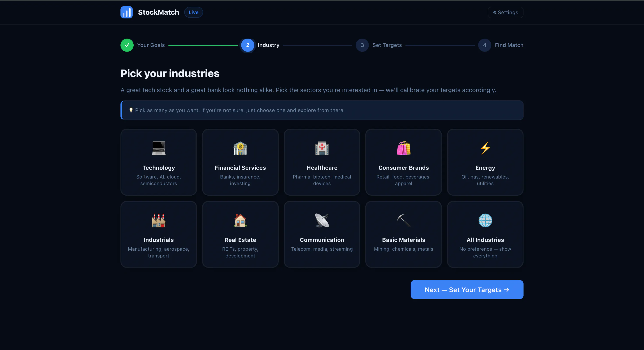Screen dimensions: 644x350
Task: Click 'REITs, property, development' description
Action: 240,252
